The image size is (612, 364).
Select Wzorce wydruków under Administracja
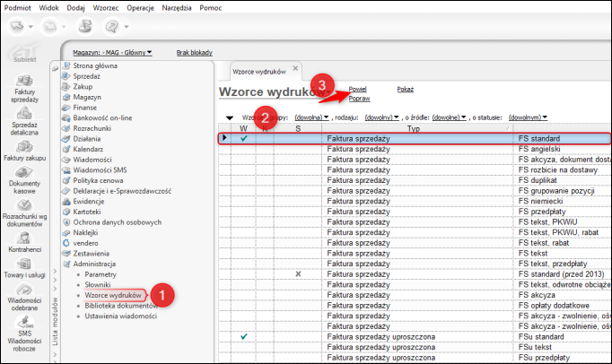click(113, 294)
